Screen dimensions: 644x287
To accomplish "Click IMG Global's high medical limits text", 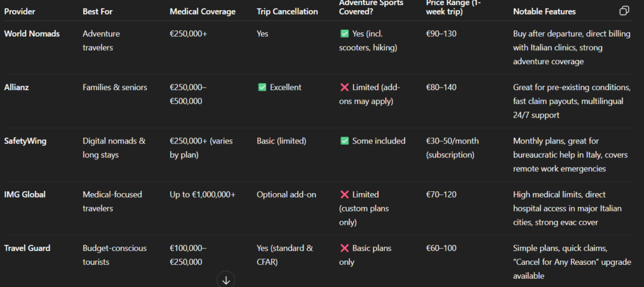I will click(x=567, y=208).
